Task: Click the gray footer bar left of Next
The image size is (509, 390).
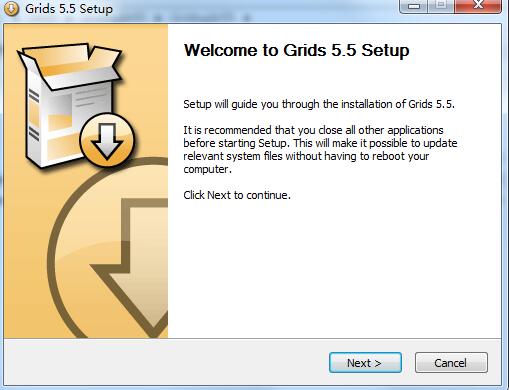Action: 166,363
